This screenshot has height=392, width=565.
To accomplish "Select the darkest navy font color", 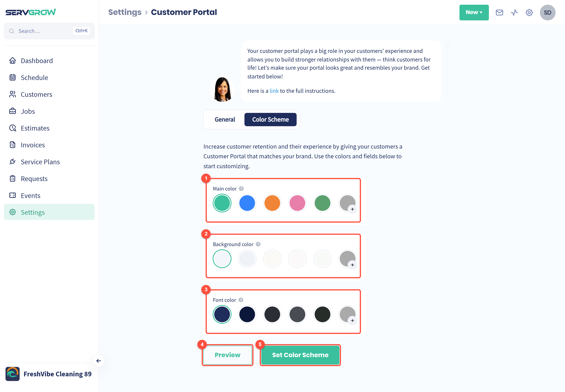I will pyautogui.click(x=247, y=314).
